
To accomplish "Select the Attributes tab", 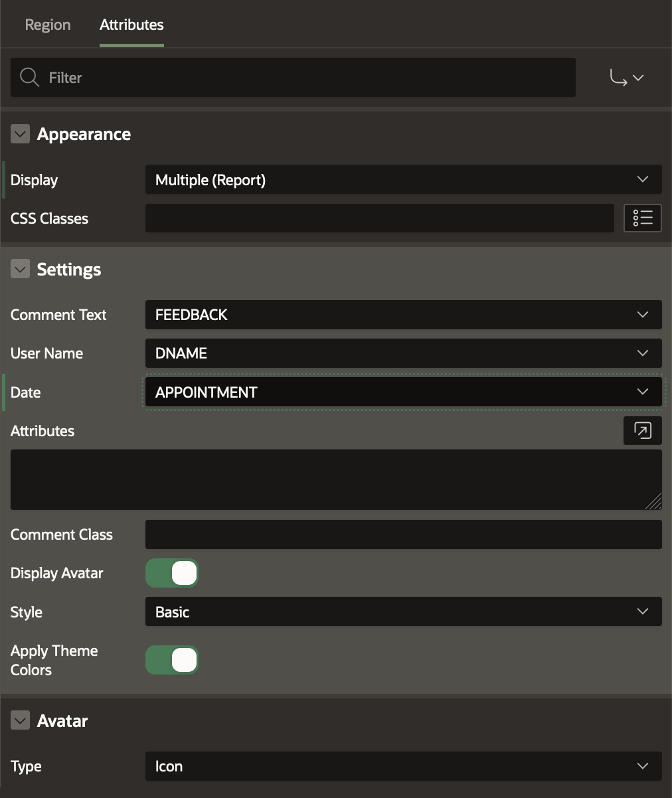I will point(131,25).
